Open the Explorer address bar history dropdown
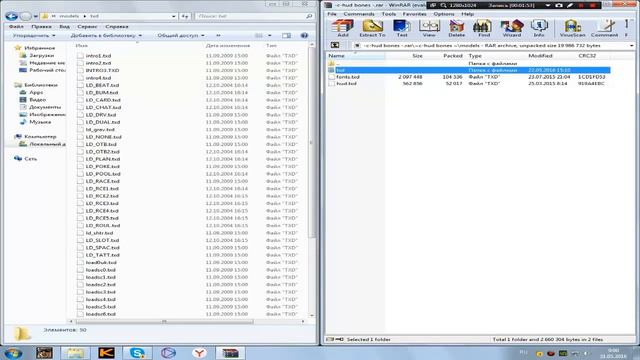Image resolution: width=640 pixels, height=360 pixels. [x=174, y=16]
